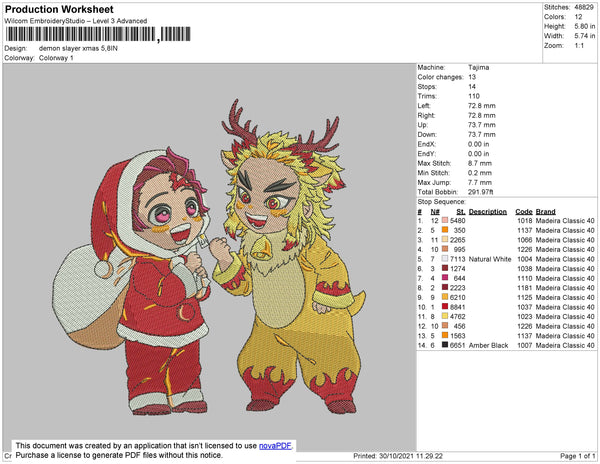The width and height of the screenshot is (600, 464).
Task: Click the 'Stop Sequence:' heading
Action: 442,202
